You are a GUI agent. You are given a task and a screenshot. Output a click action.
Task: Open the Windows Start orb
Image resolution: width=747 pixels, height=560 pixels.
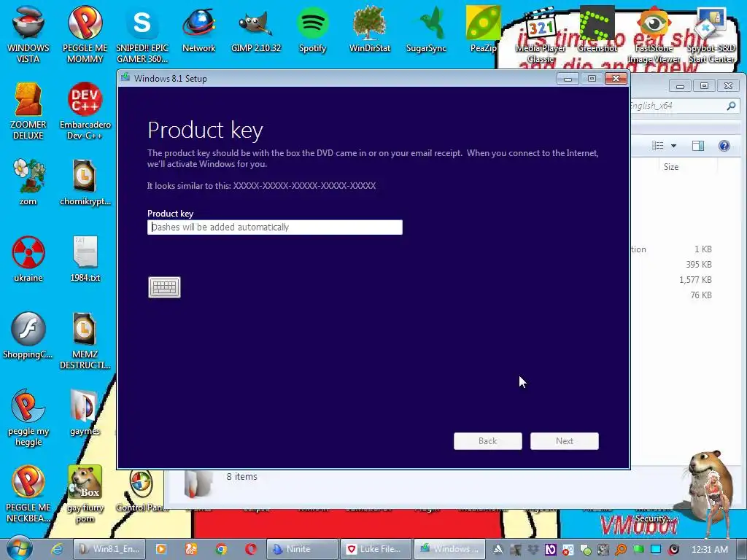click(19, 548)
